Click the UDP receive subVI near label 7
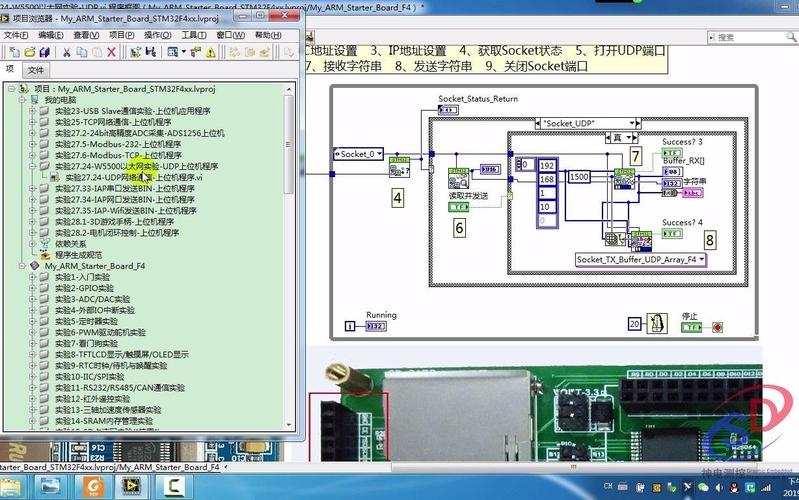Image resolution: width=799 pixels, height=500 pixels. pos(624,179)
